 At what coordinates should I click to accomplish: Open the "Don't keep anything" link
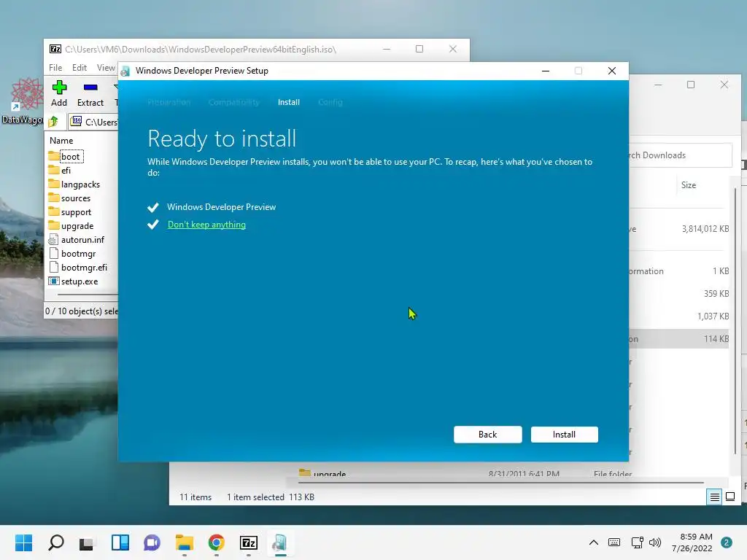point(206,225)
